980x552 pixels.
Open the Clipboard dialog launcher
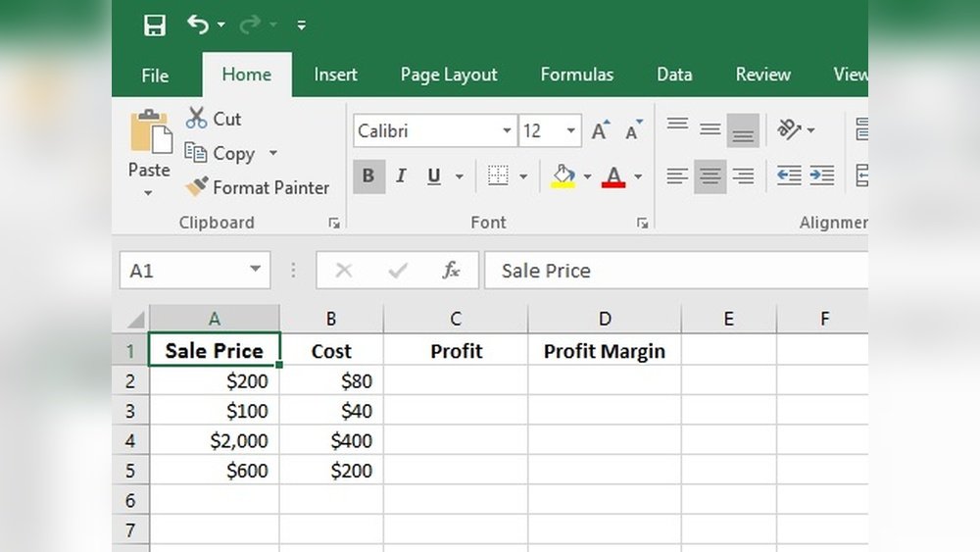coord(334,224)
